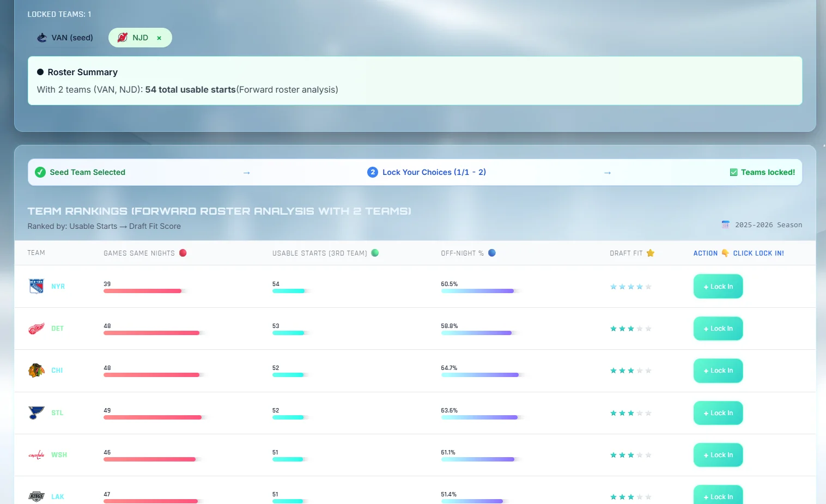826x504 pixels.
Task: Click the calendar icon beside 2025-2026 Season
Action: 726,224
